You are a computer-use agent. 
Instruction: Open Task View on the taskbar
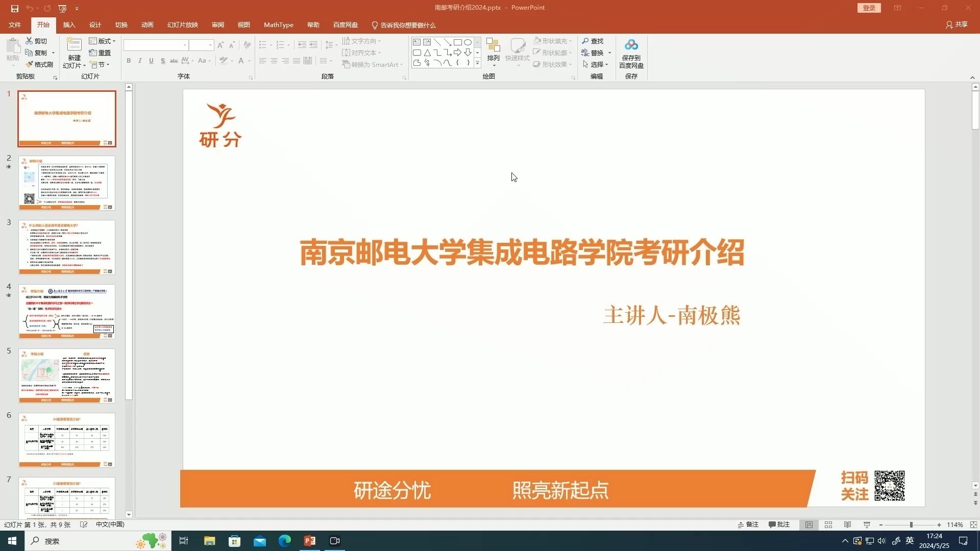[184, 541]
